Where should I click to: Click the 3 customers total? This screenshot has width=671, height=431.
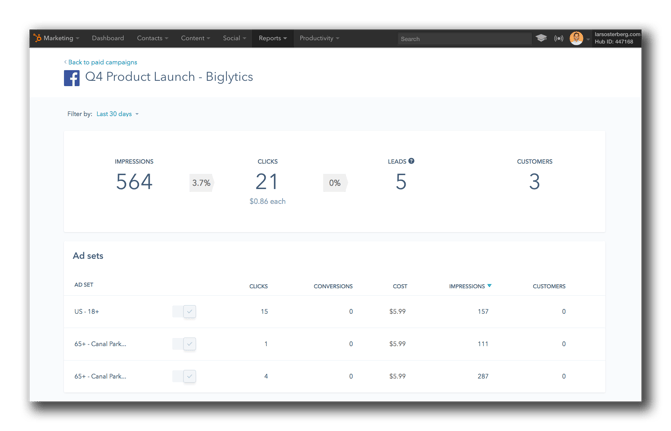(x=534, y=182)
